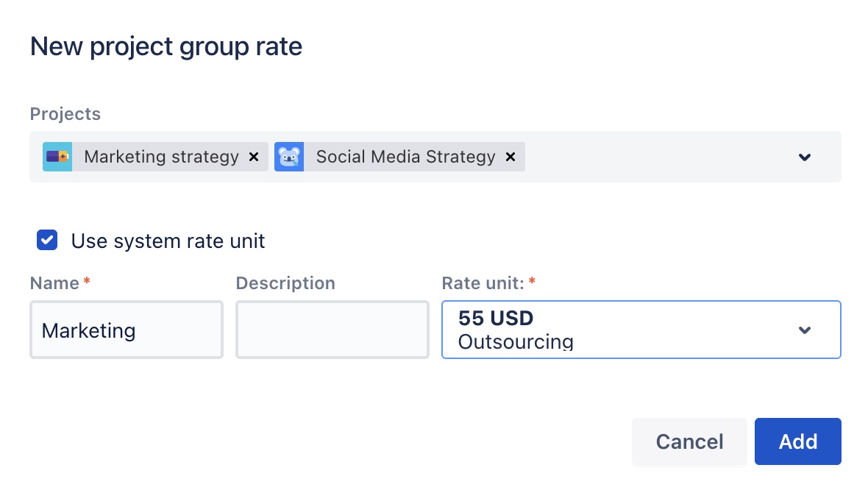The image size is (868, 490).
Task: Click the "Use system rate unit" label text
Action: pos(168,241)
